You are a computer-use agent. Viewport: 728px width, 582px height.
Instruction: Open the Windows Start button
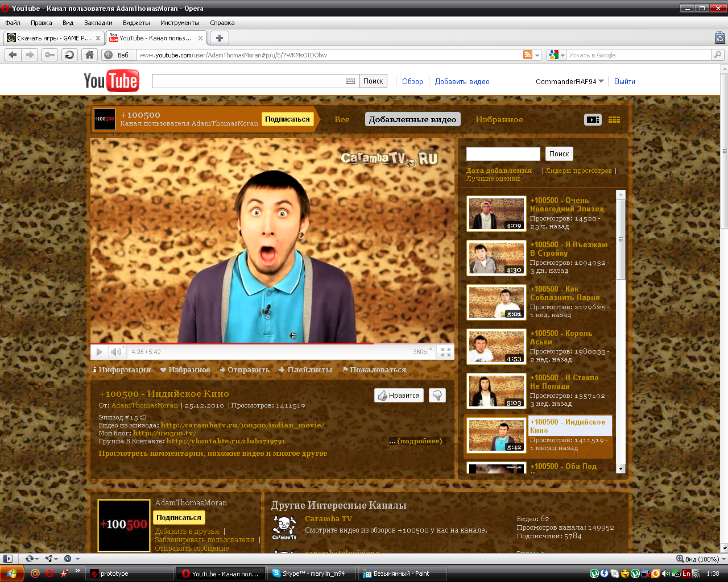(11, 573)
